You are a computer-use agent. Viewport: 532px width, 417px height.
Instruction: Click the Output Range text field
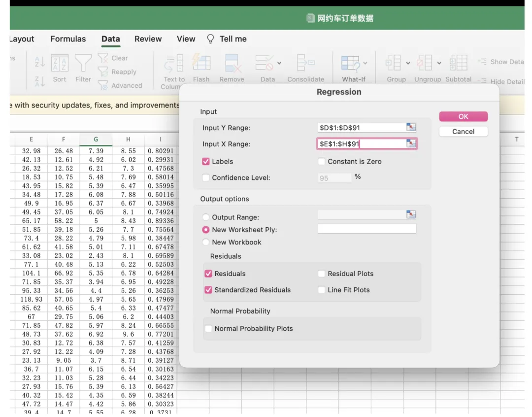coord(362,214)
